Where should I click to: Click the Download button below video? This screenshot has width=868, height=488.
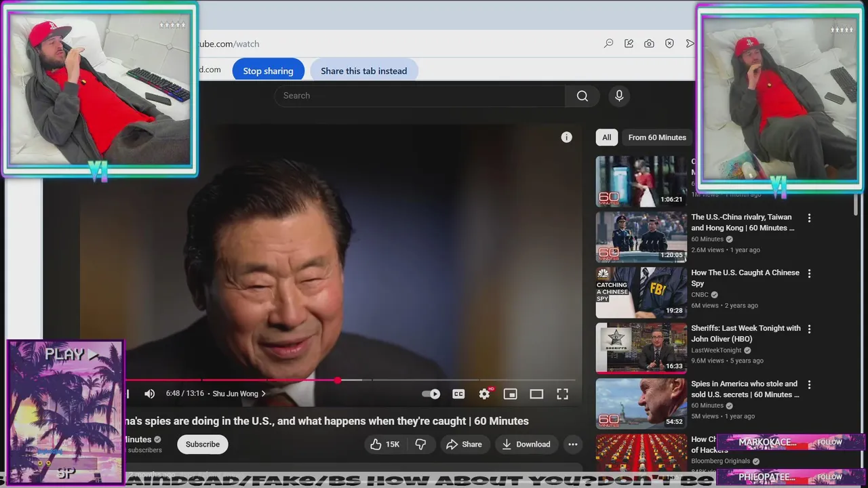point(526,444)
